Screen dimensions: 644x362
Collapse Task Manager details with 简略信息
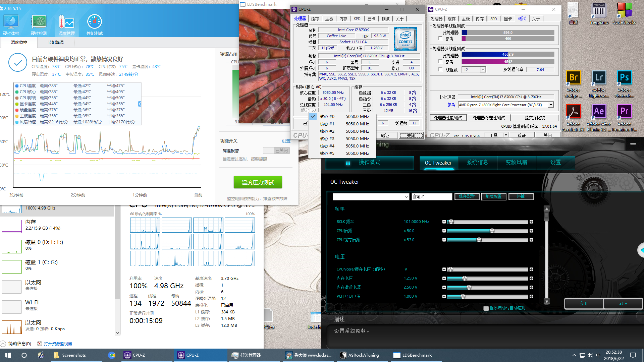click(x=16, y=344)
